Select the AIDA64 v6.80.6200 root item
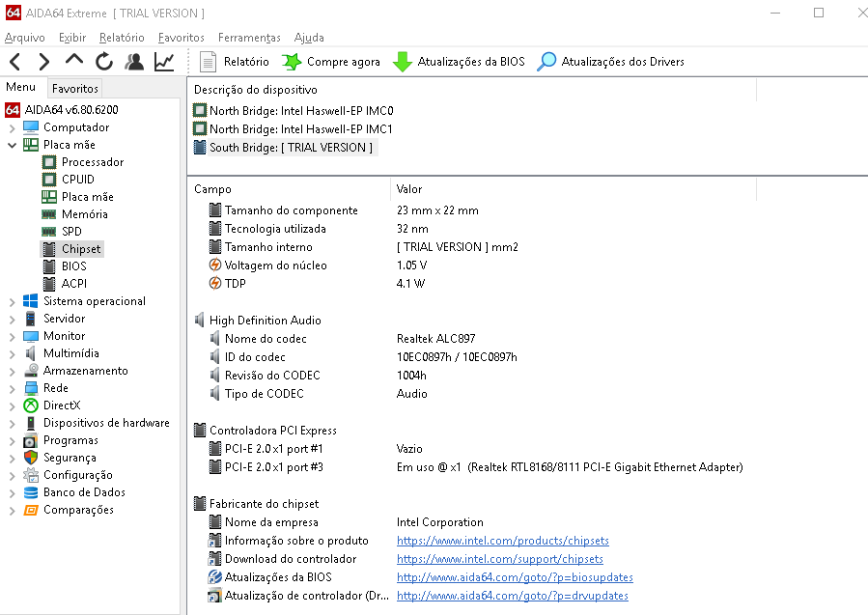Screen dimensions: 868x615 click(x=62, y=110)
